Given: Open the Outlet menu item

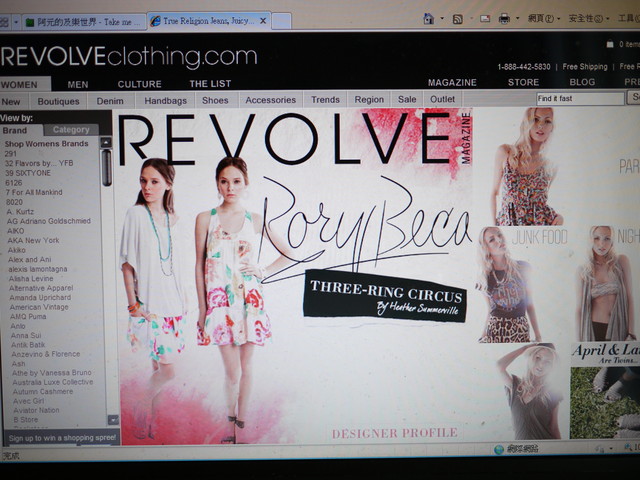Looking at the screenshot, I should pyautogui.click(x=442, y=99).
